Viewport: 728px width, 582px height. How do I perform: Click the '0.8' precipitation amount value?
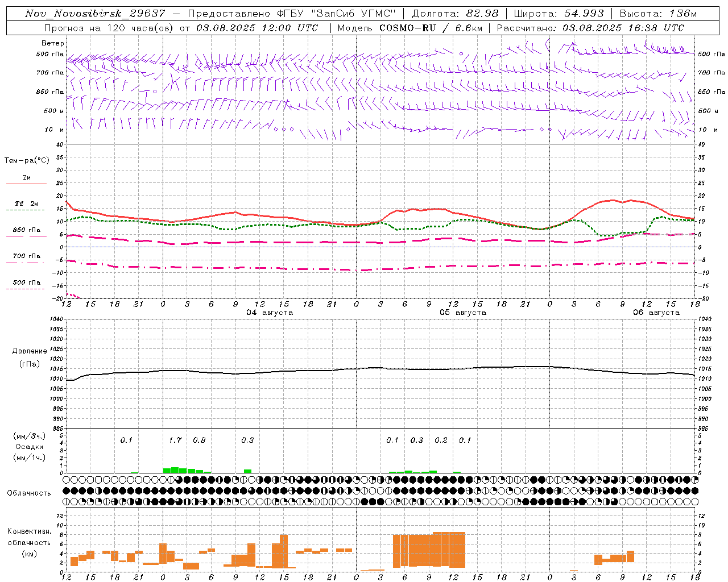(x=199, y=440)
